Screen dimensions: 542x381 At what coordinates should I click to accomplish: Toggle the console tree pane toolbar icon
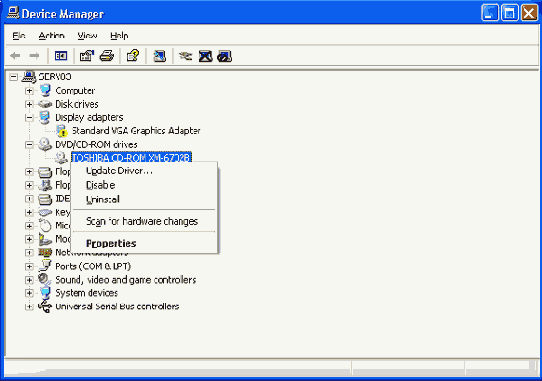(61, 56)
